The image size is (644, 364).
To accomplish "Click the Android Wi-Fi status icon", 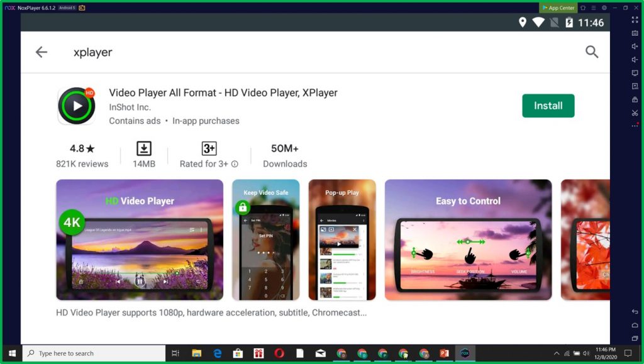I will pyautogui.click(x=538, y=22).
